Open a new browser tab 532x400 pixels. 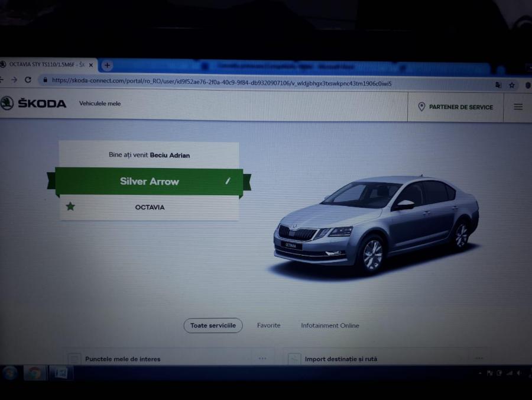pos(107,65)
